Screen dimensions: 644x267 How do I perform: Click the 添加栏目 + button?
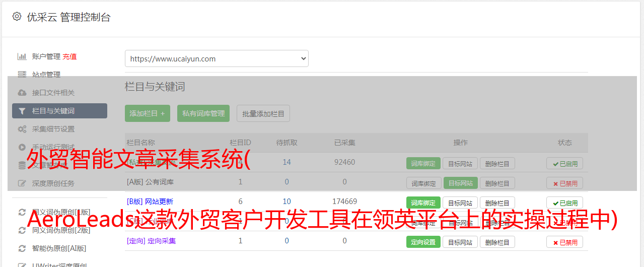[x=148, y=113]
